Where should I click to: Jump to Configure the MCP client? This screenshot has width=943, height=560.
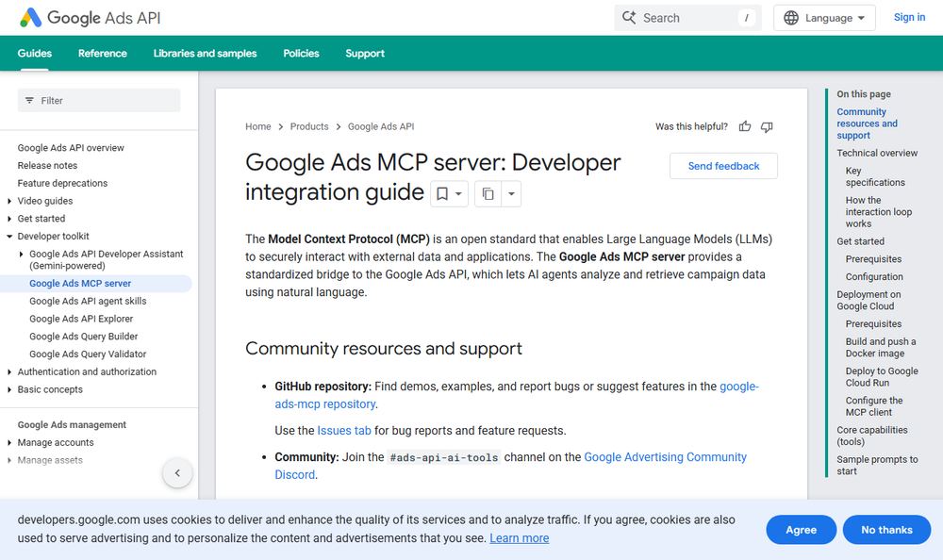[x=874, y=406]
